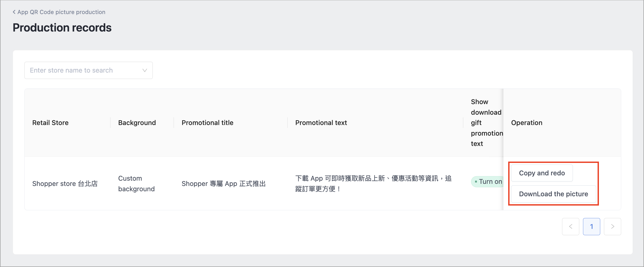The width and height of the screenshot is (644, 267).
Task: Click the Copy and redo button
Action: 542,173
